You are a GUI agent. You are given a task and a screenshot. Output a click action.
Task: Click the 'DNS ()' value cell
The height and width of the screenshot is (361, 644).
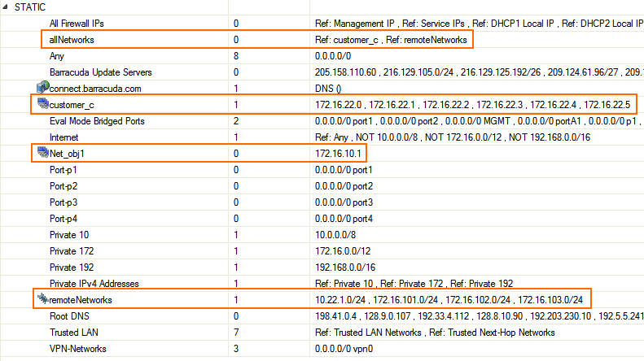(328, 89)
